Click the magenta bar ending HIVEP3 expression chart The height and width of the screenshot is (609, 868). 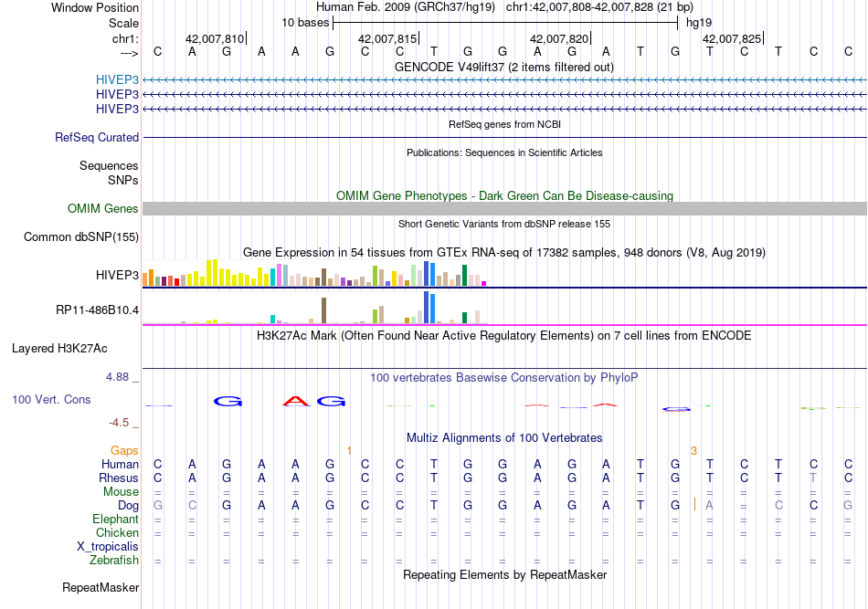coord(484,283)
